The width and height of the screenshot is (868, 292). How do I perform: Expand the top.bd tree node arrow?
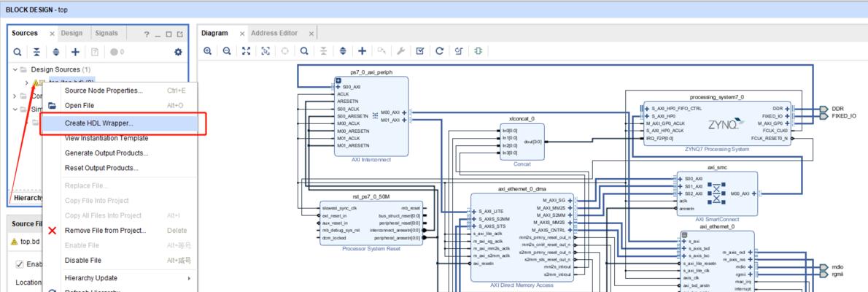(26, 82)
